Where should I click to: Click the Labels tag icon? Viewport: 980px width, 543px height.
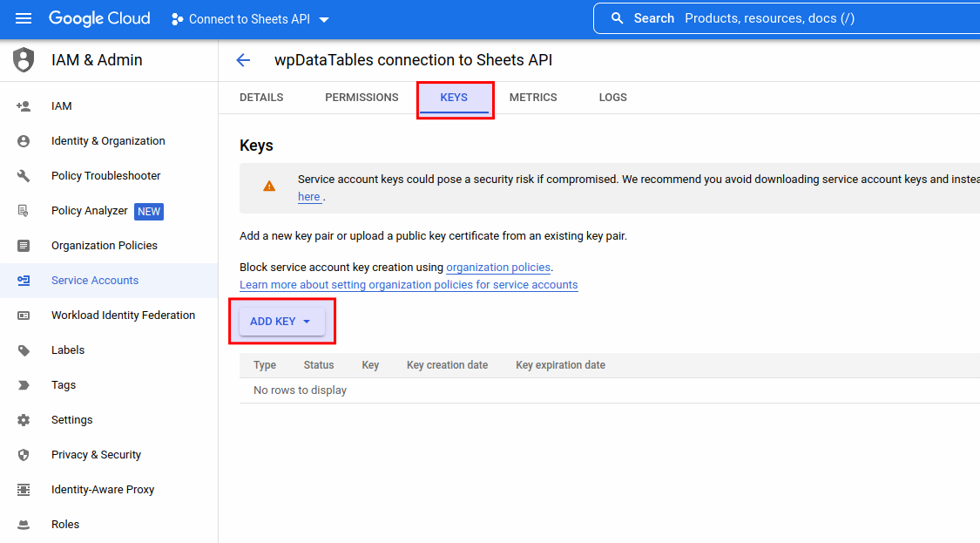[x=24, y=350]
